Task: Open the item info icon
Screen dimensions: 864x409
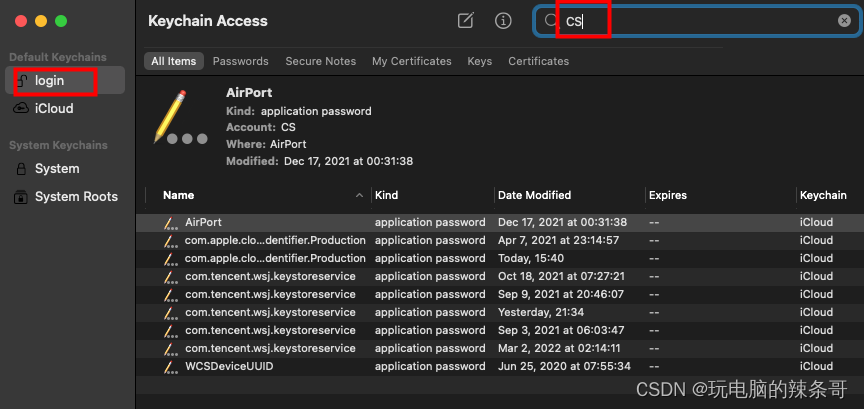Action: tap(503, 21)
